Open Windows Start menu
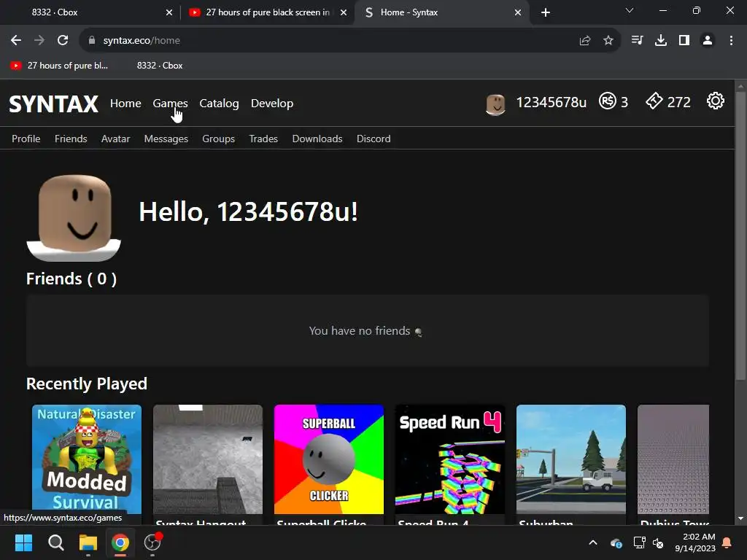This screenshot has height=560, width=747. (x=23, y=542)
